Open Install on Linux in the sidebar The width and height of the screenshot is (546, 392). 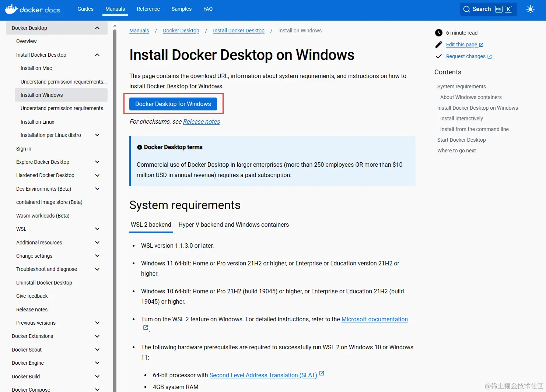click(x=38, y=122)
